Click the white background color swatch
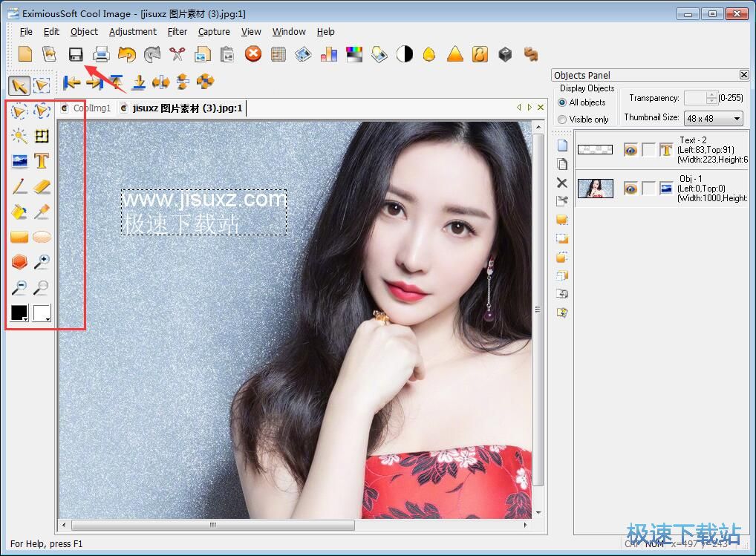This screenshot has height=556, width=756. pos(40,313)
